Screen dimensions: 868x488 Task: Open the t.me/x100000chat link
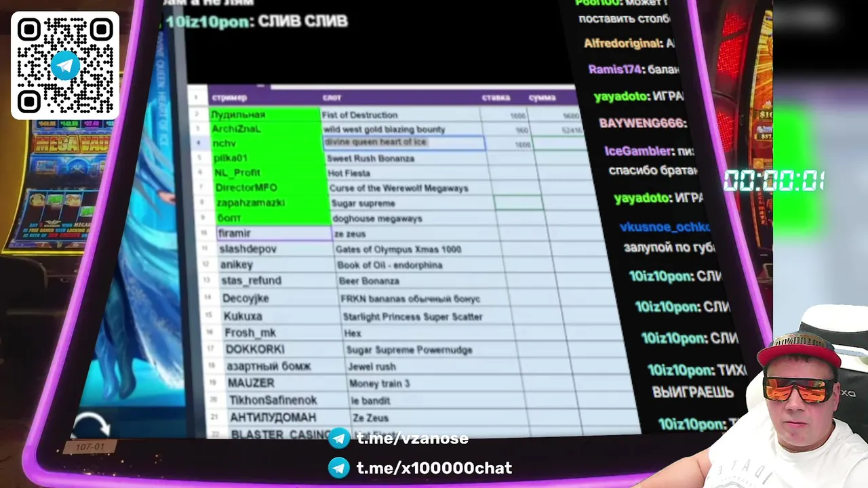pos(434,468)
